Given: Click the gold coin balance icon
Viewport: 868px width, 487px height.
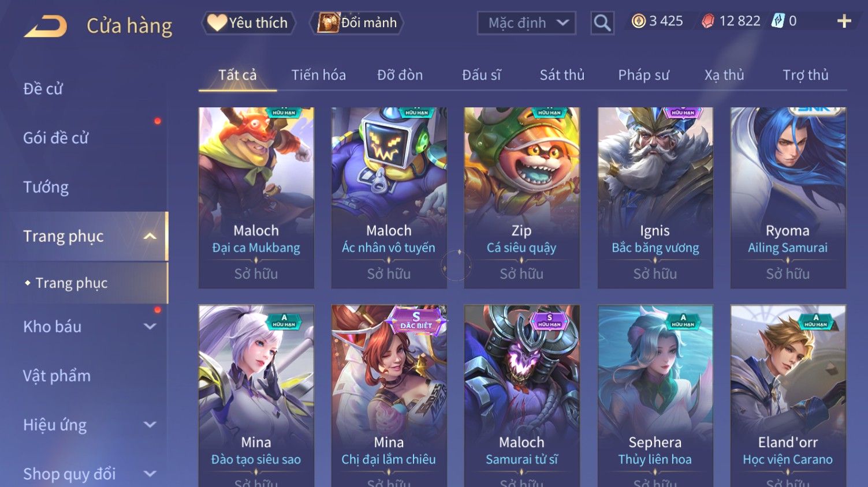Looking at the screenshot, I should coord(638,21).
